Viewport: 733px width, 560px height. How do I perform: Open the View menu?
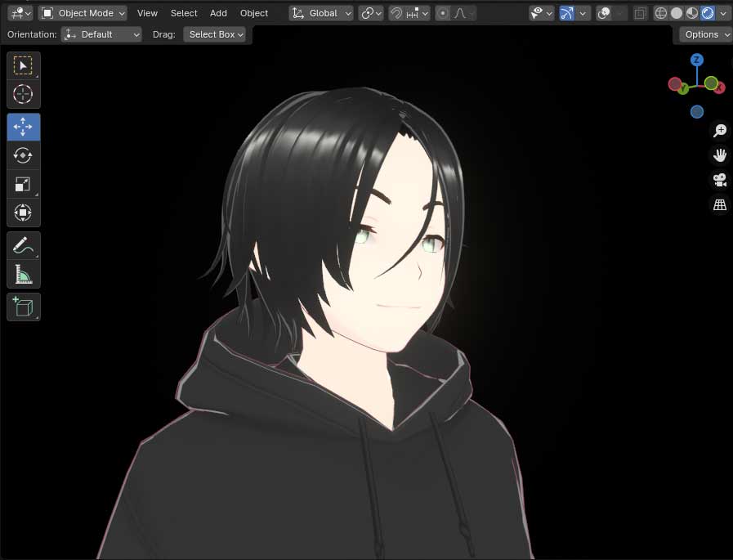tap(147, 13)
